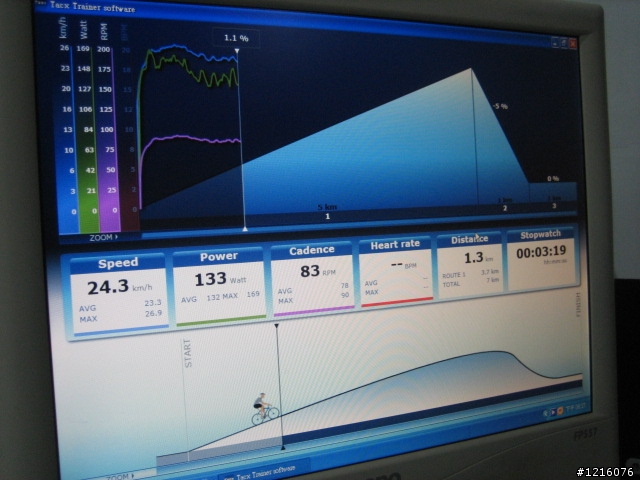Click the -5 % descent slope label
640x480 pixels.
(500, 106)
